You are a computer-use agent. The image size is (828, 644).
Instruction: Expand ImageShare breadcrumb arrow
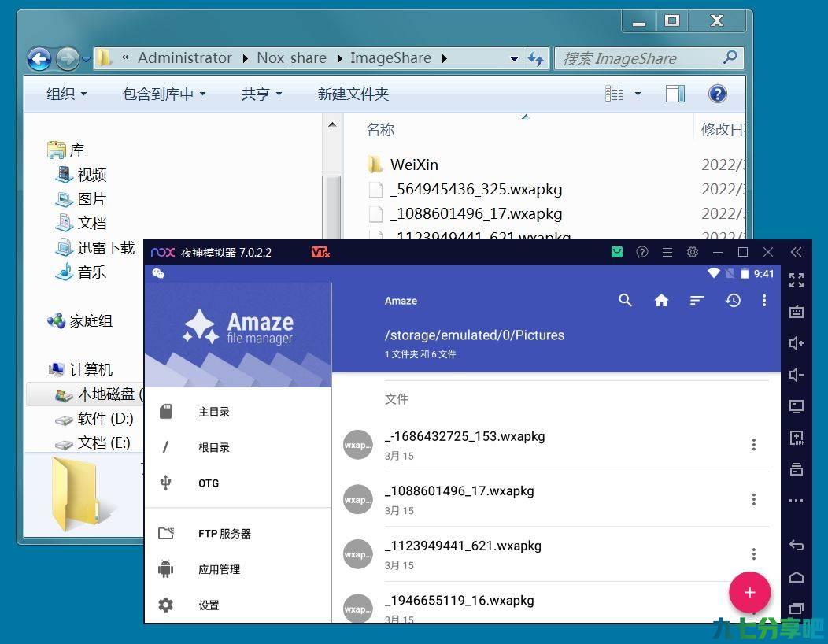(x=444, y=58)
